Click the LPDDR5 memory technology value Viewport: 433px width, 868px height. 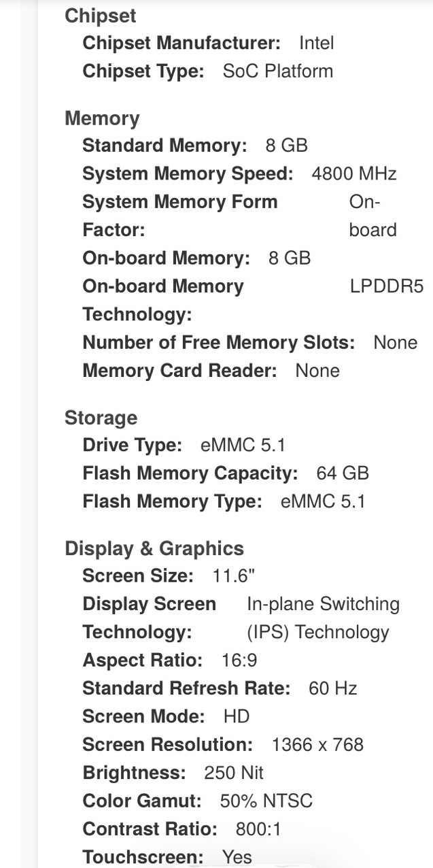point(387,286)
